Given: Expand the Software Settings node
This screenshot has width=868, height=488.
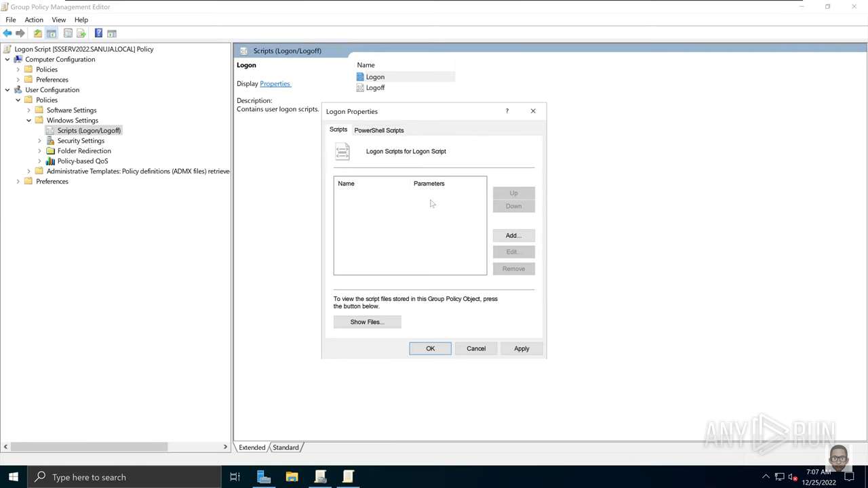Looking at the screenshot, I should point(29,110).
